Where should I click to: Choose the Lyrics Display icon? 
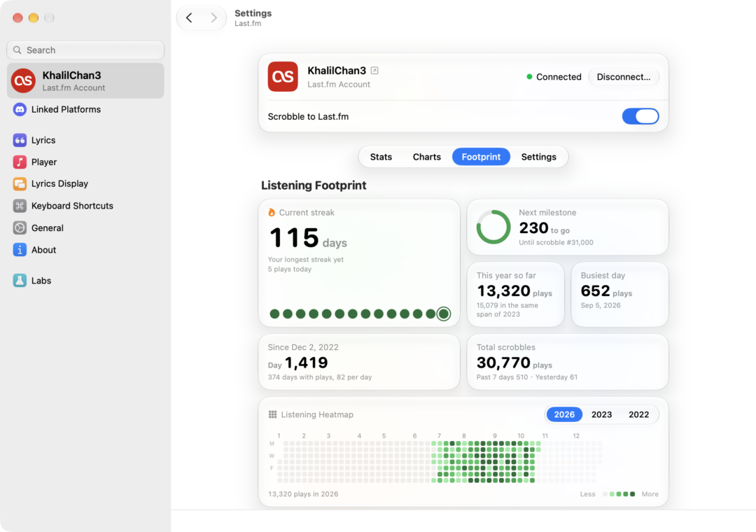click(20, 184)
